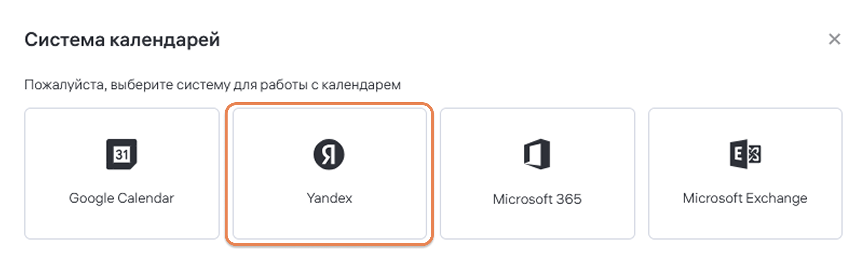
Task: Click the "Microsoft 365" text label
Action: click(x=537, y=199)
